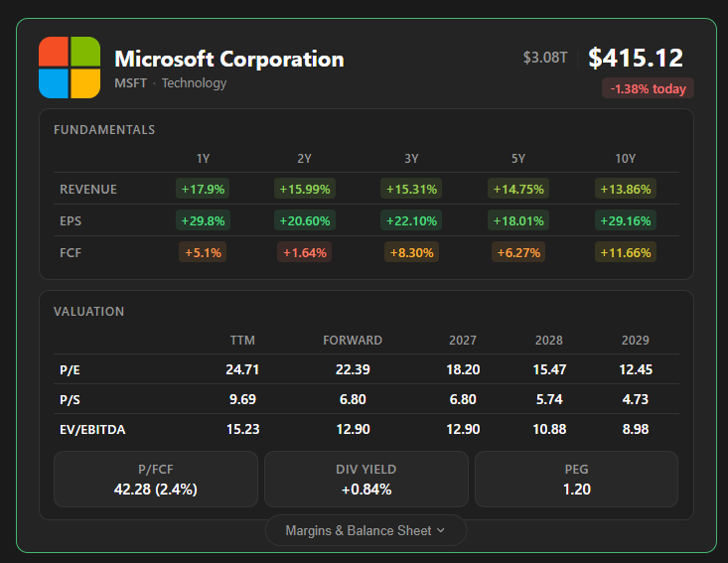Viewport: 728px width, 563px height.
Task: Click the EV/EBITDA row label
Action: 92,429
